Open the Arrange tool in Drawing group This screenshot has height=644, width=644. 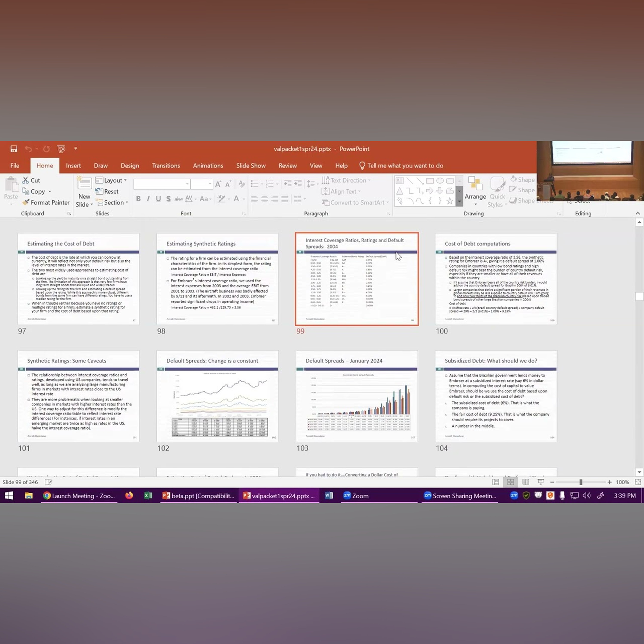coord(475,191)
